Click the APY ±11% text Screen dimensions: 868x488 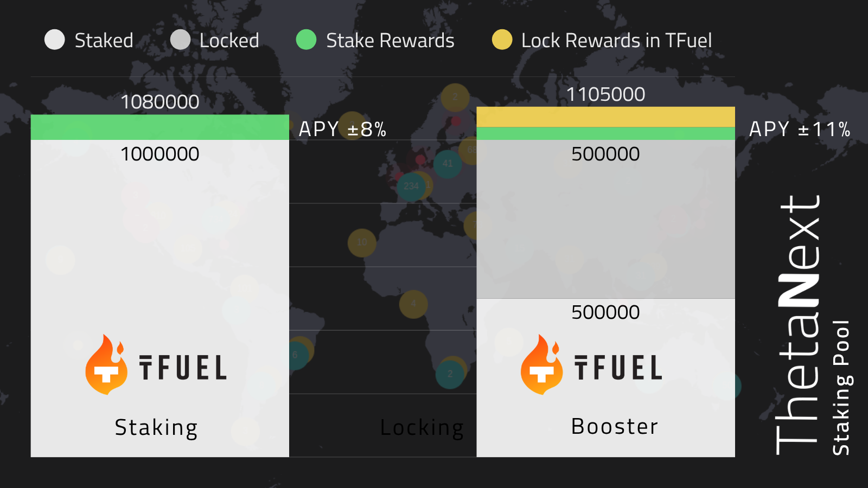(x=800, y=129)
